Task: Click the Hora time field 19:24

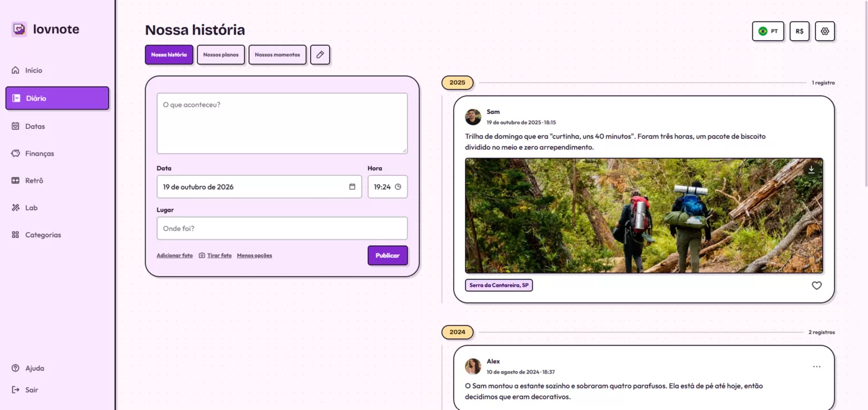Action: click(387, 187)
